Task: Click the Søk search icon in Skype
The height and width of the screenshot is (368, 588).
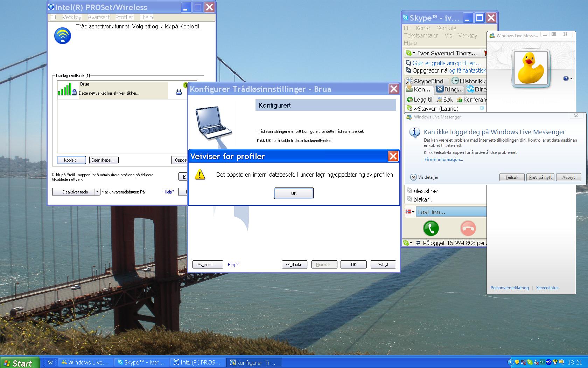Action: pyautogui.click(x=439, y=100)
